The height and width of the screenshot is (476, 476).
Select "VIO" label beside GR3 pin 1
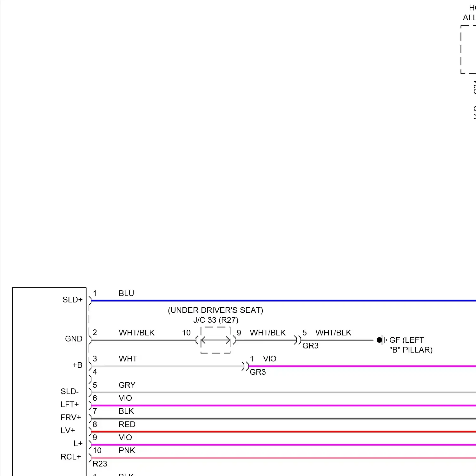pos(270,359)
